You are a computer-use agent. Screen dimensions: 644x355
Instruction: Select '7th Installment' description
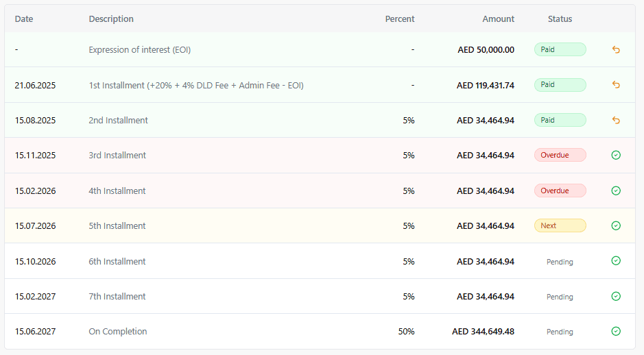click(117, 296)
